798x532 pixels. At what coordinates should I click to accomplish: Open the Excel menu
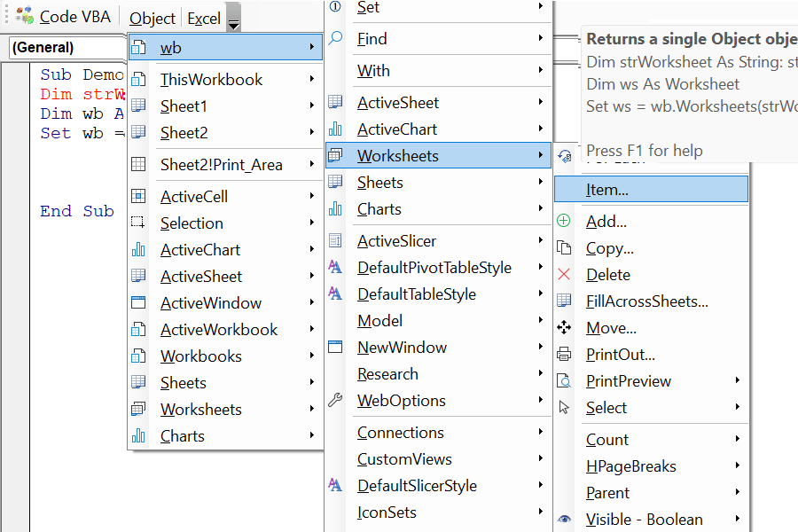pyautogui.click(x=203, y=17)
